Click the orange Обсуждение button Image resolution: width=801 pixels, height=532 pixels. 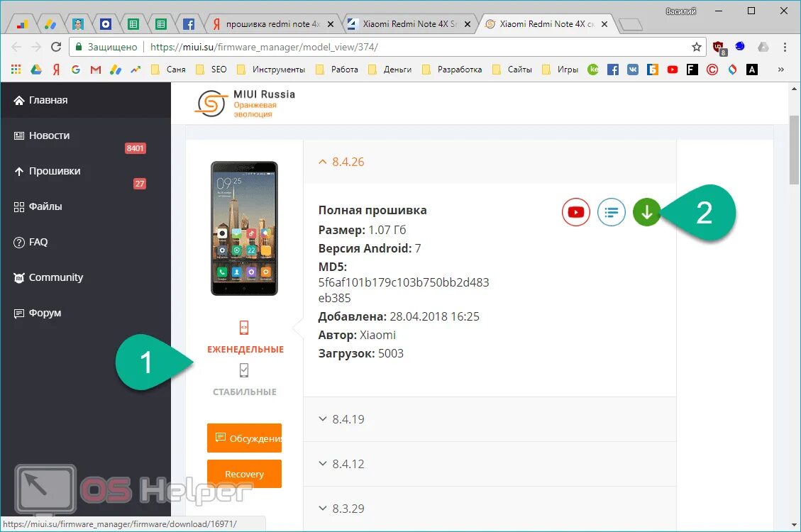pos(244,438)
